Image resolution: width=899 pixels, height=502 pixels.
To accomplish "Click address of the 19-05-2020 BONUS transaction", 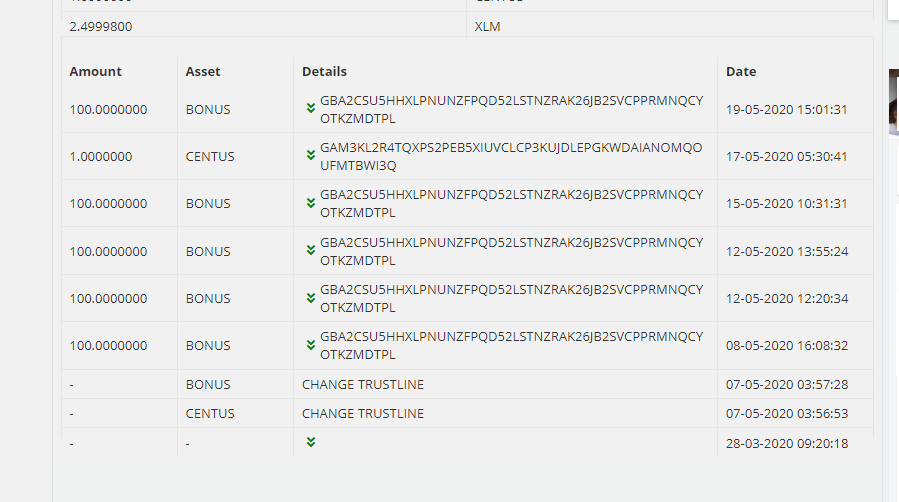I will point(510,109).
